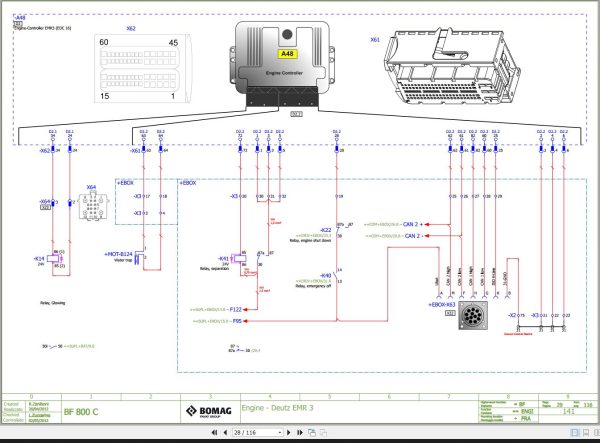Click the round X63 connector image
Screen dimensions: 600x443
coord(473,315)
